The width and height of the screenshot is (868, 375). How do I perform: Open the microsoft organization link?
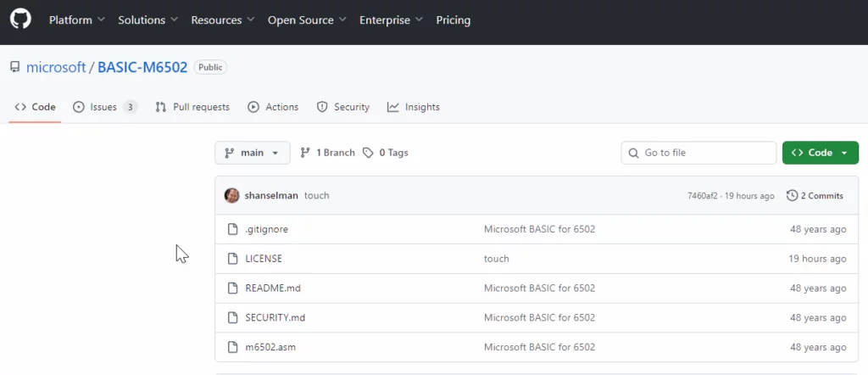[x=56, y=68]
